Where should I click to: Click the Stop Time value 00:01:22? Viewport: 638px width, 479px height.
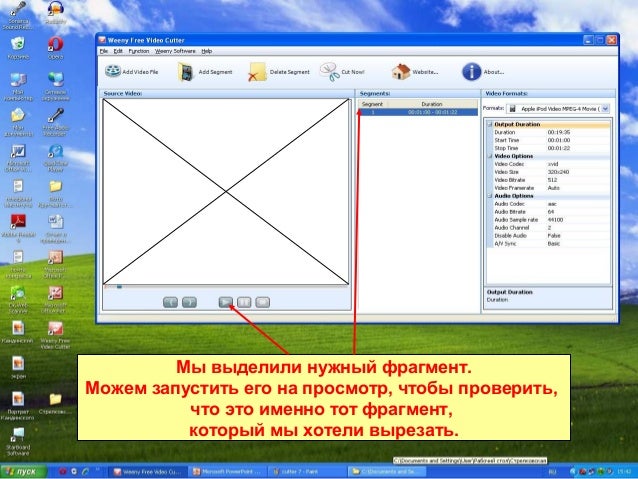click(x=559, y=148)
